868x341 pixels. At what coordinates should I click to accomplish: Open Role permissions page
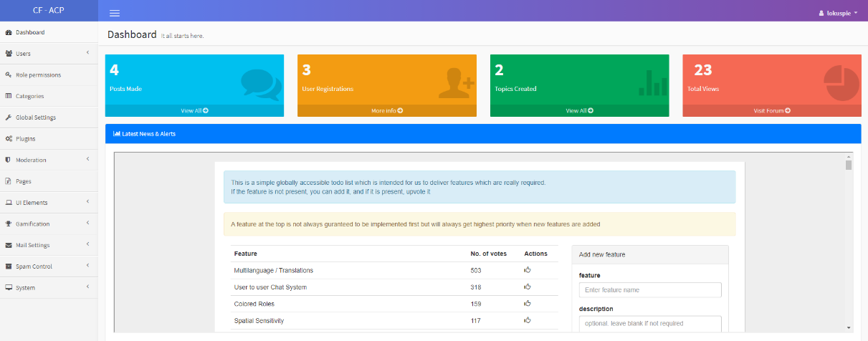tap(49, 75)
